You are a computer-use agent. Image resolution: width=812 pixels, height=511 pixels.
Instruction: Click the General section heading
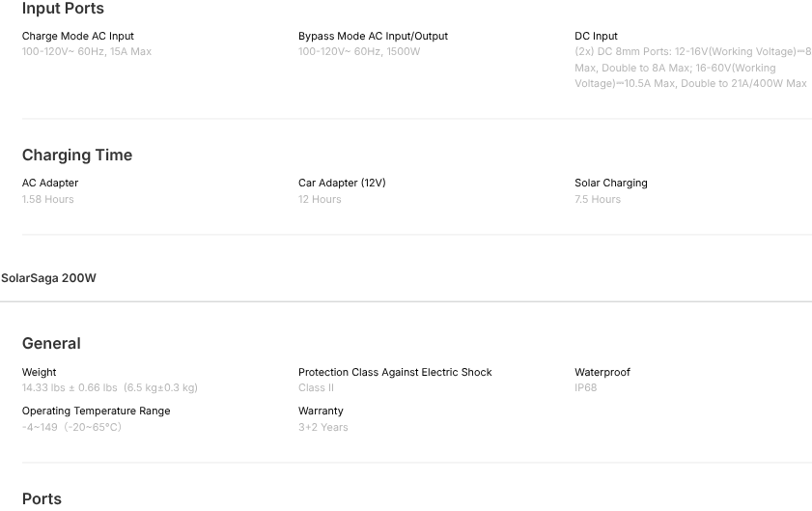point(51,343)
